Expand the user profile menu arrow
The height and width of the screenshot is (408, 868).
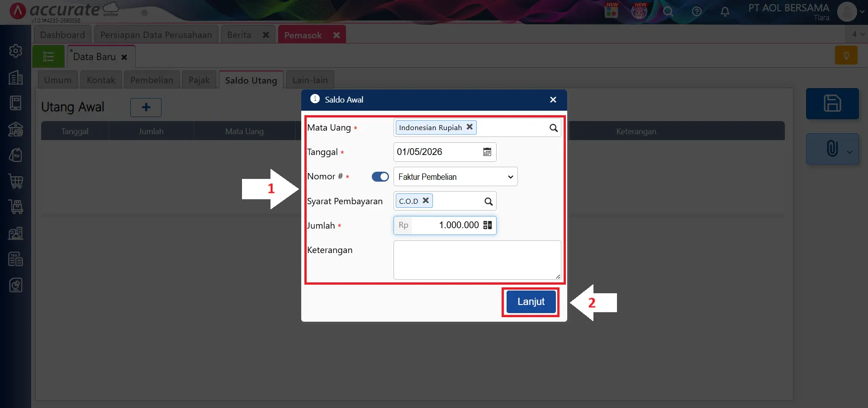(x=862, y=12)
